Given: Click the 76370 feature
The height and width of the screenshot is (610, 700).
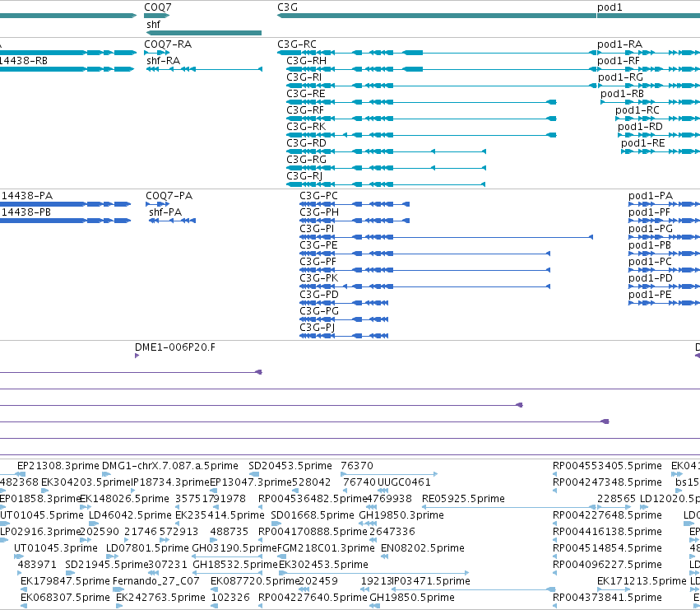Looking at the screenshot, I should (389, 474).
